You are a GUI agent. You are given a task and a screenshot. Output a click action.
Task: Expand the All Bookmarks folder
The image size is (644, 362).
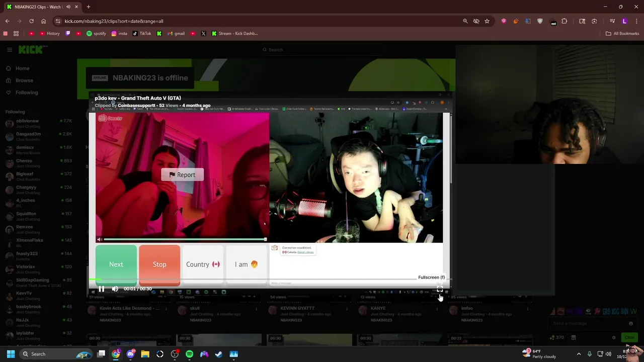pyautogui.click(x=622, y=34)
